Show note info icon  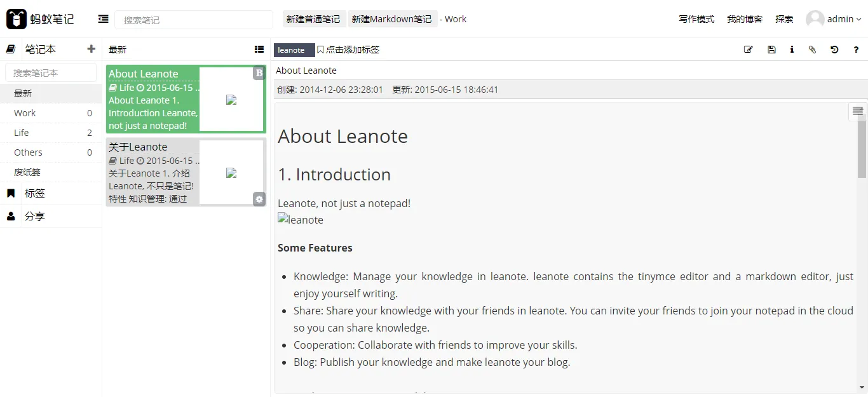(x=792, y=49)
